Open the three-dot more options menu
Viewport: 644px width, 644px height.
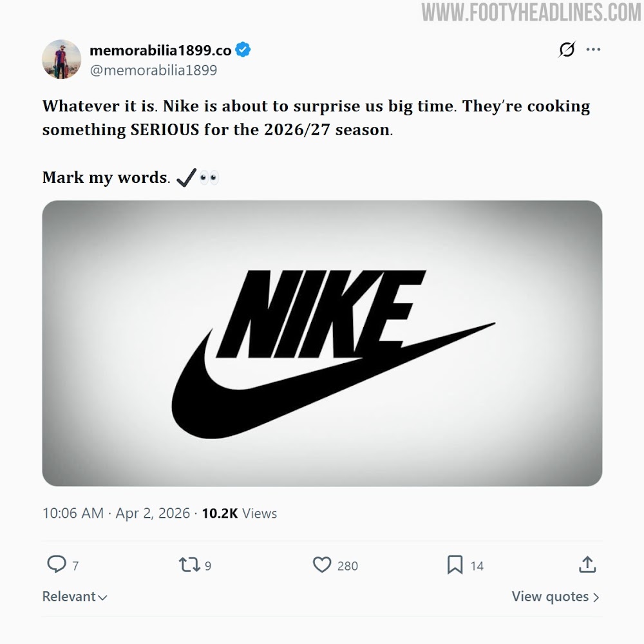[593, 50]
